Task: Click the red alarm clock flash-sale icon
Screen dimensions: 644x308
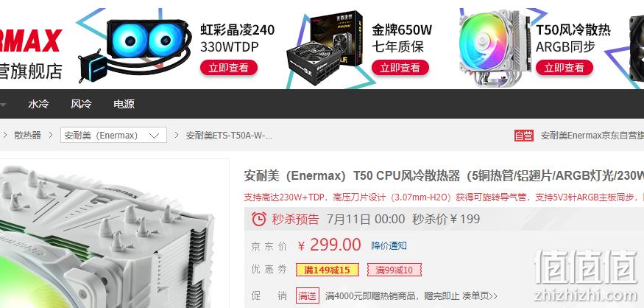Action: pos(259,219)
